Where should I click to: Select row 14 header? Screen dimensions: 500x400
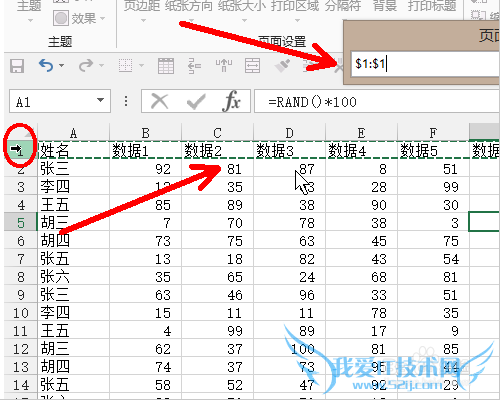[21, 384]
